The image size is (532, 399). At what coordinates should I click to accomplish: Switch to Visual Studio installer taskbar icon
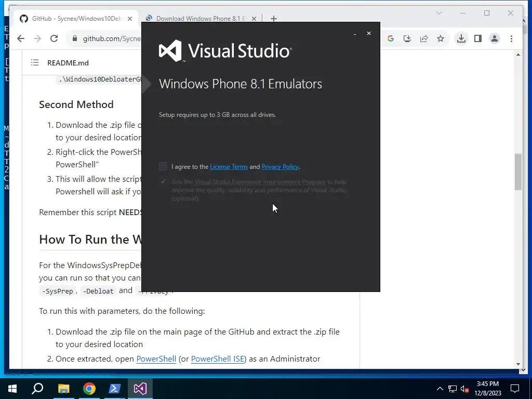[140, 389]
